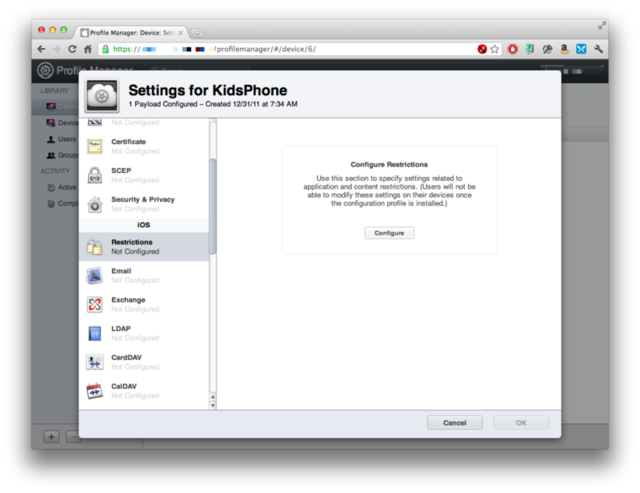Click the iOS section header
This screenshot has height=493, width=640.
(144, 225)
